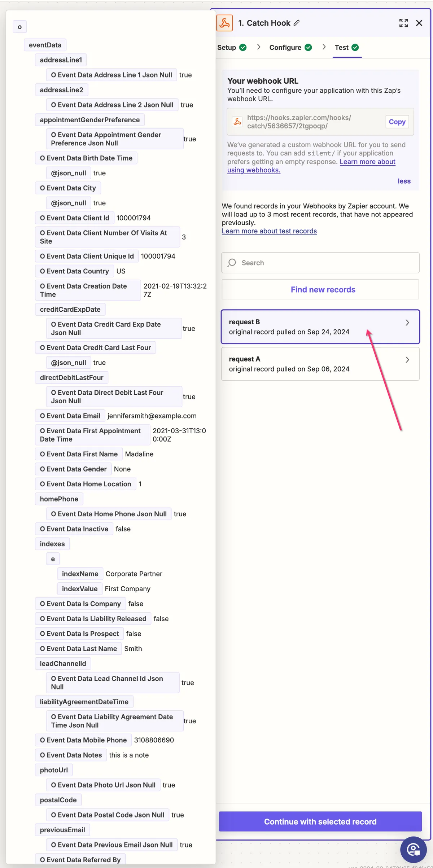
Task: Click O Event Data Last Name field
Action: point(79,649)
